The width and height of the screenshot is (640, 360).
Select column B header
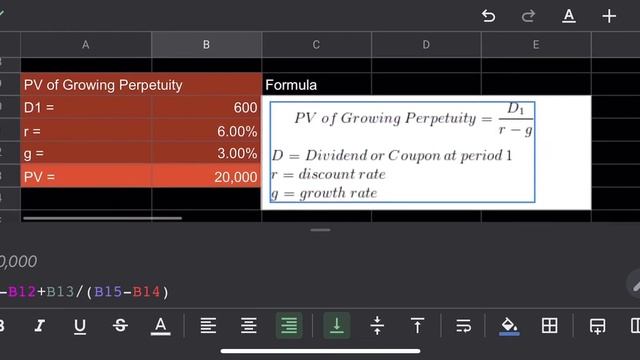coord(207,44)
